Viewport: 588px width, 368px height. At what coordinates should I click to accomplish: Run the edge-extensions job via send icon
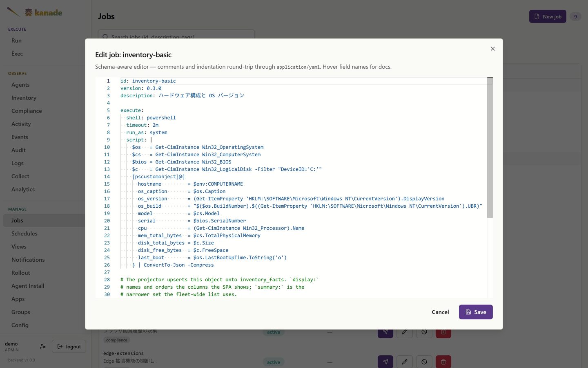click(385, 361)
